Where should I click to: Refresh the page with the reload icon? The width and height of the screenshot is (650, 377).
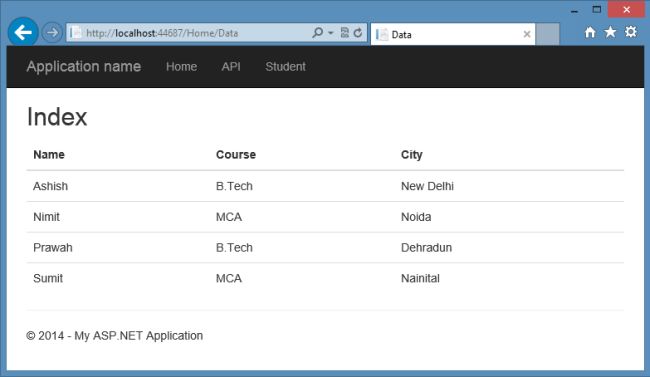coord(358,32)
